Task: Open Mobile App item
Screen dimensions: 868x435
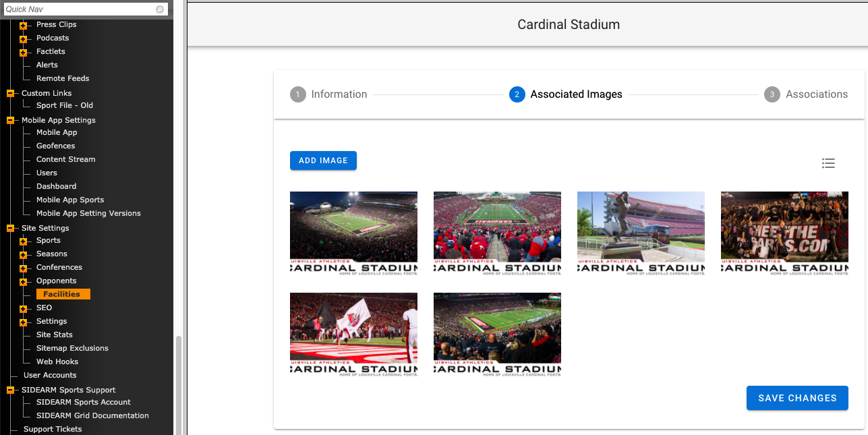Action: (x=57, y=132)
